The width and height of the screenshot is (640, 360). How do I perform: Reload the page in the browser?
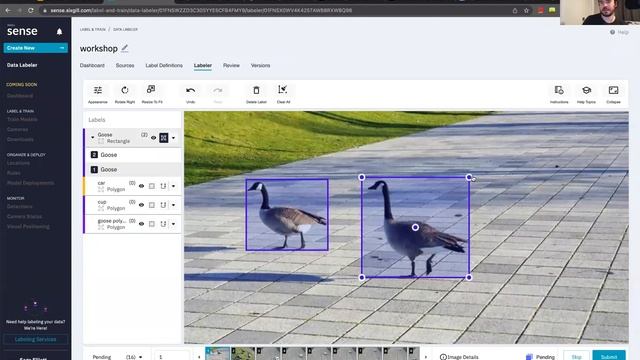[x=31, y=10]
